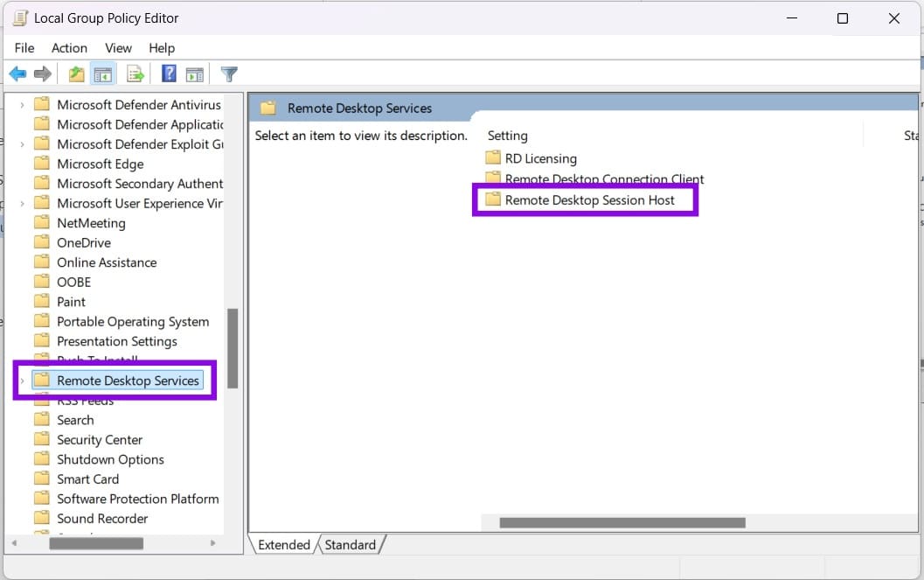Click the settings list horizontal scrollbar thumb
This screenshot has height=580, width=924.
(x=622, y=523)
